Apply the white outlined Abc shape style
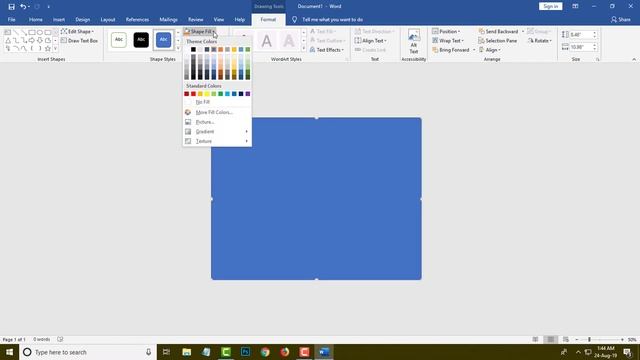Screen dimensions: 640x360 point(119,40)
